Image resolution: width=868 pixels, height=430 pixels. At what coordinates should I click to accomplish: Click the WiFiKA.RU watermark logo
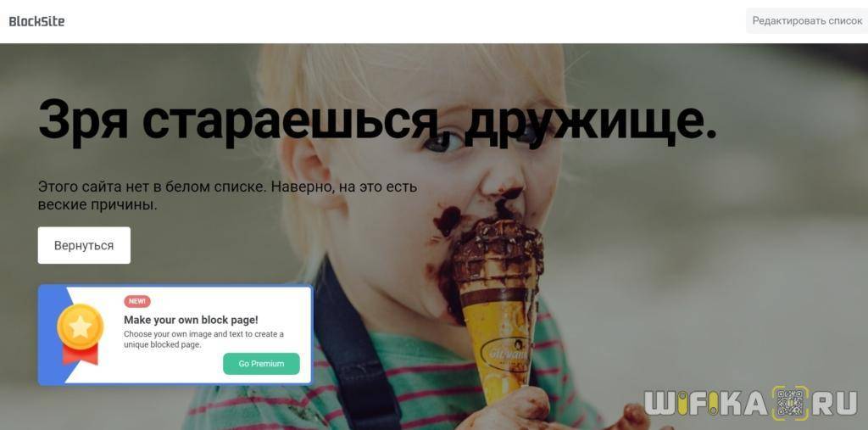[x=751, y=403]
